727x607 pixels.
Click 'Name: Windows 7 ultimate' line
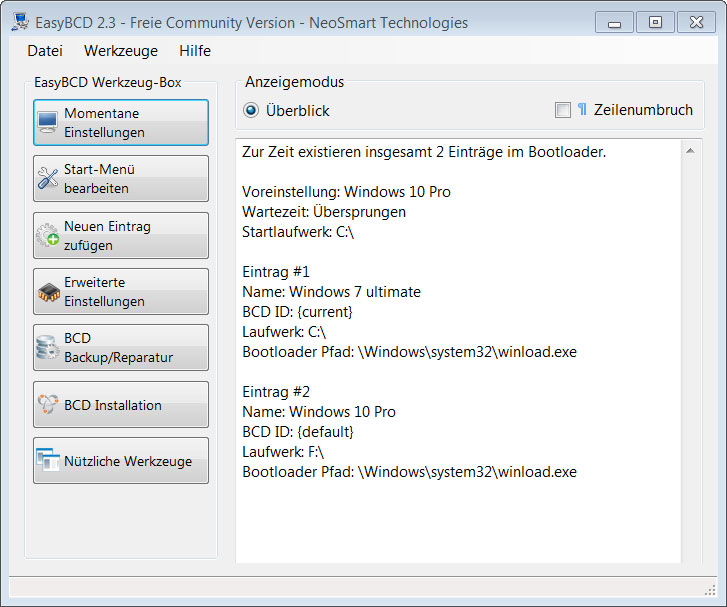click(x=332, y=292)
